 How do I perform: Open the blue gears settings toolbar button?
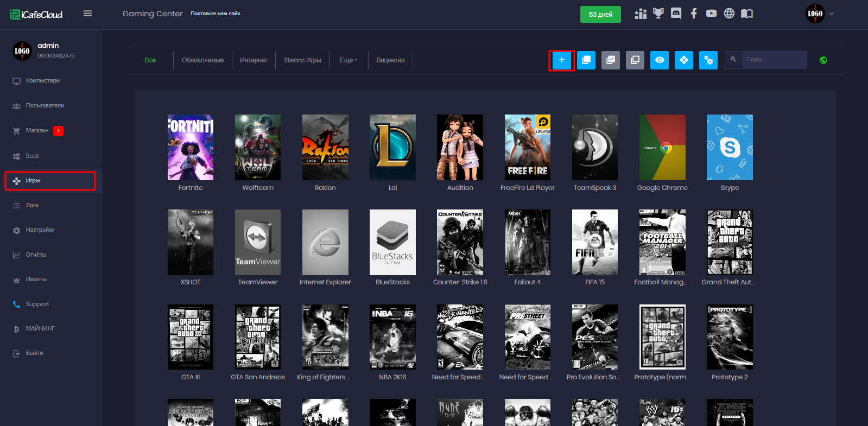click(x=708, y=60)
